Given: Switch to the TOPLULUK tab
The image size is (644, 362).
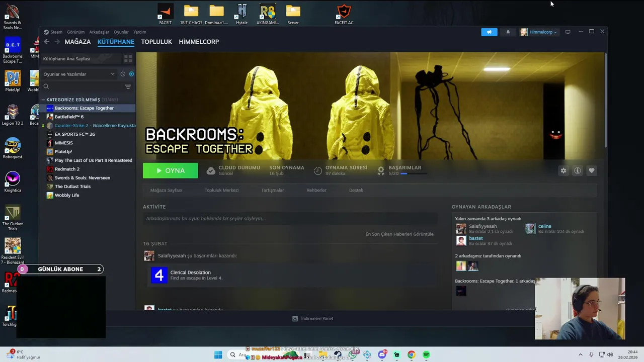Looking at the screenshot, I should tap(156, 42).
